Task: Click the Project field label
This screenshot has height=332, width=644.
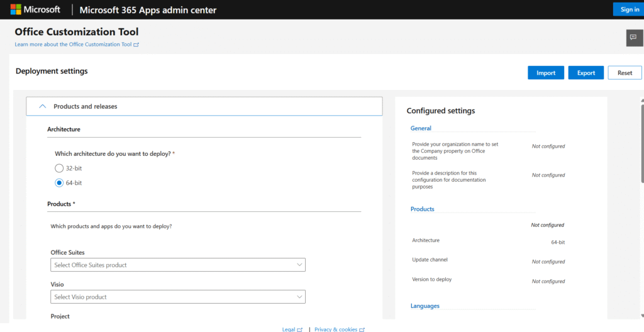Action: click(60, 316)
